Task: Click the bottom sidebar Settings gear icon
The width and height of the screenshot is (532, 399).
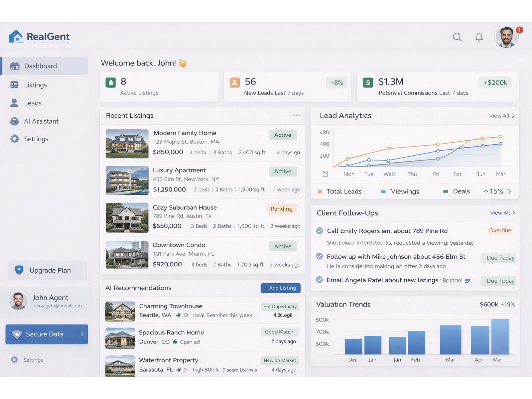Action: pos(14,360)
